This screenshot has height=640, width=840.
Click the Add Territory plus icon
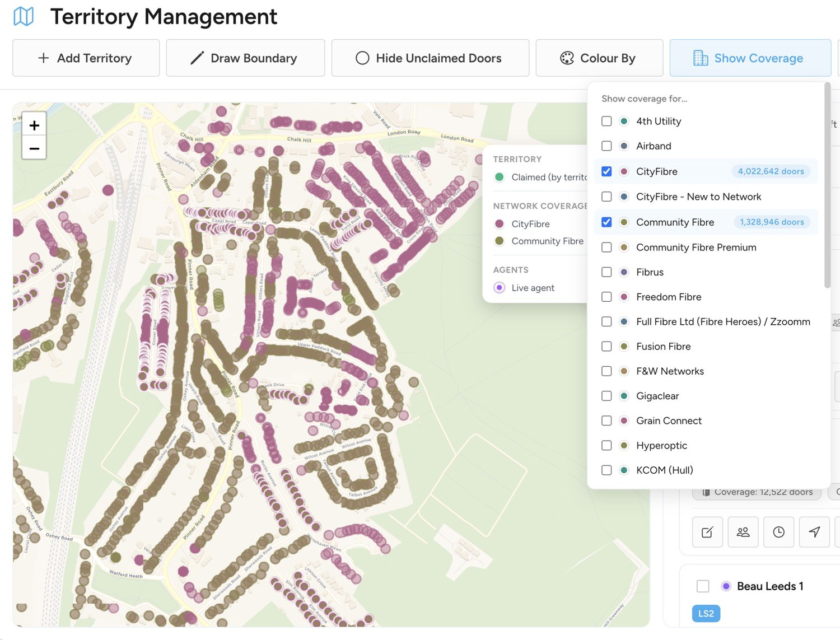(43, 58)
